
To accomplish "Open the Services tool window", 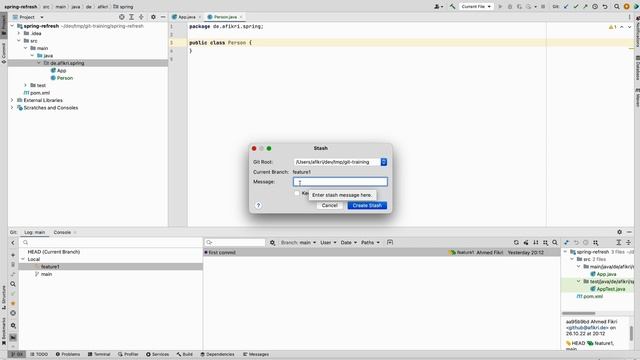I will click(158, 354).
